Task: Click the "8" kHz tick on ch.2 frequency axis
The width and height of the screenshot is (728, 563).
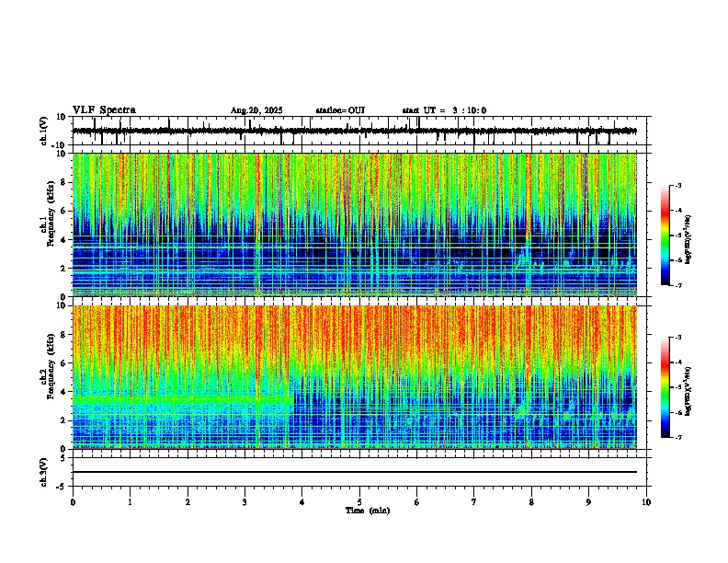Action: click(x=64, y=335)
